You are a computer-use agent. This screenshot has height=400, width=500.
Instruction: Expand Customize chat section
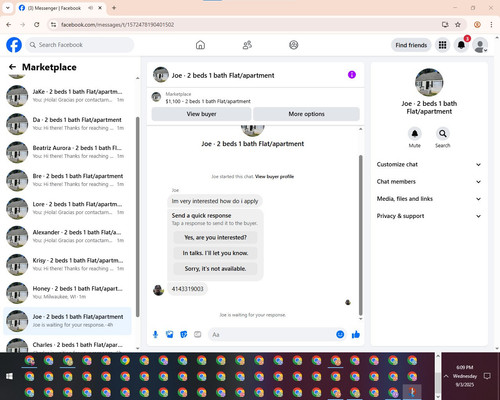click(429, 164)
